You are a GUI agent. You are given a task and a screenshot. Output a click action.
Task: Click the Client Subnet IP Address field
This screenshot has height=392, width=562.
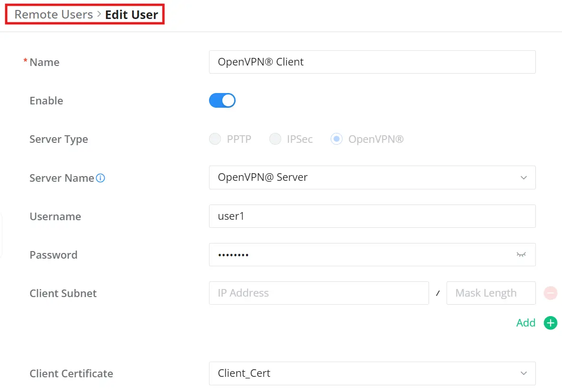319,293
